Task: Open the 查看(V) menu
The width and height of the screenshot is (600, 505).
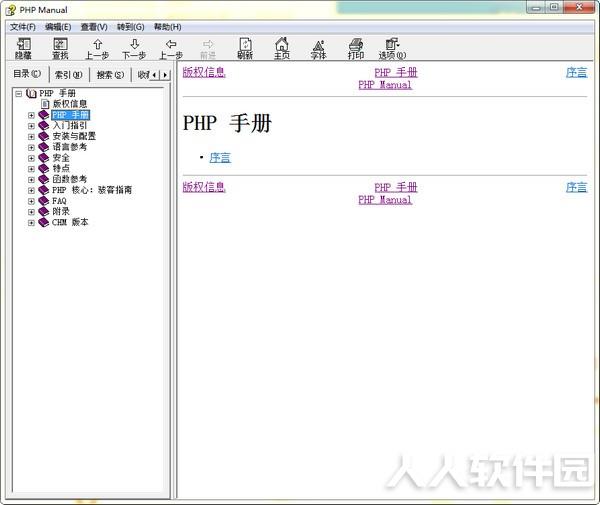Action: tap(94, 27)
